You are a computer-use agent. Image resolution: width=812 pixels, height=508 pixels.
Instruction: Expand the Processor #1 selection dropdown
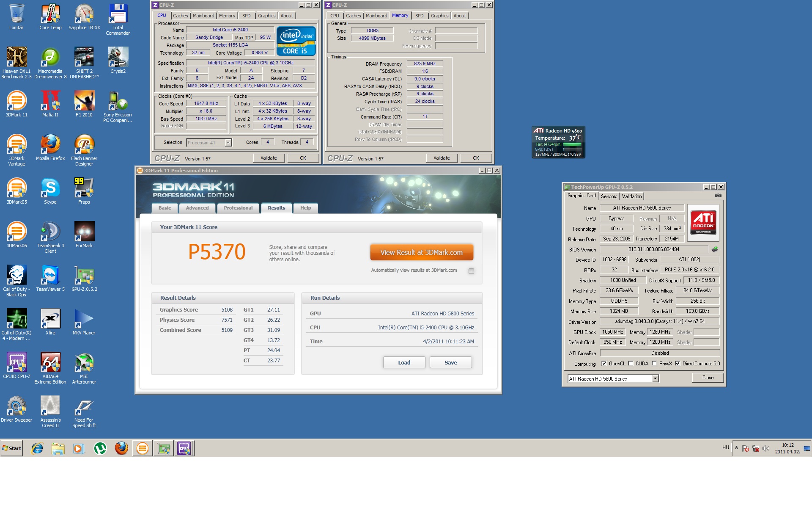[x=228, y=143]
